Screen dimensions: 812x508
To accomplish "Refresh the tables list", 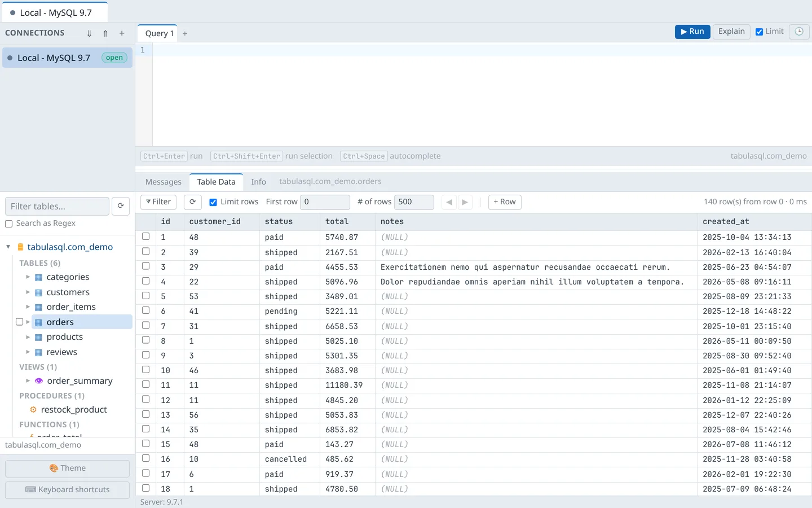I will (121, 206).
